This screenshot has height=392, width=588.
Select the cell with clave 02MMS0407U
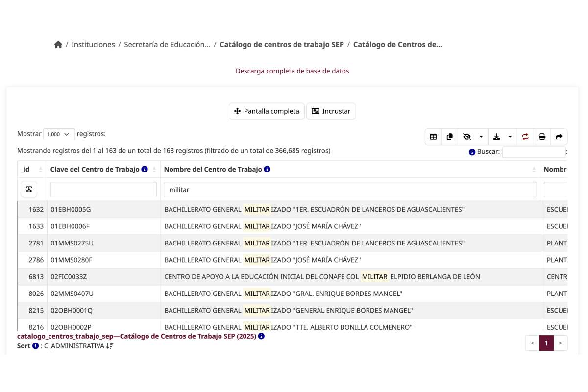coord(103,294)
